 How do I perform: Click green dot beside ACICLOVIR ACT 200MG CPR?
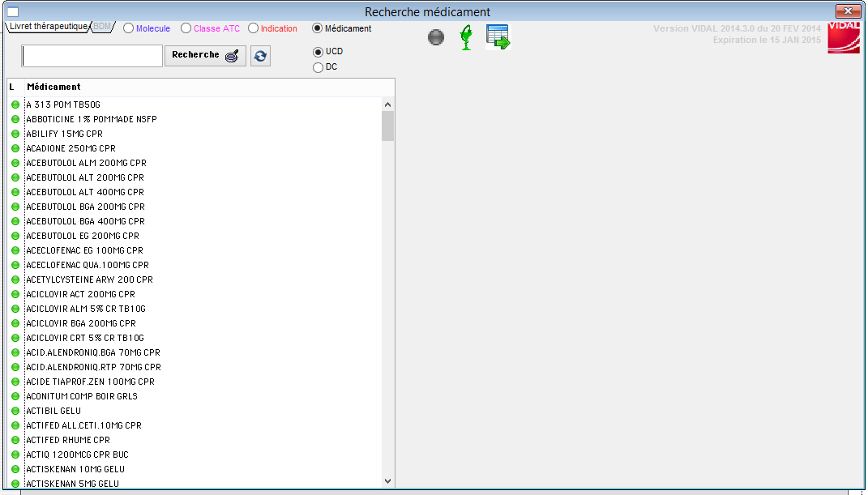pos(15,294)
